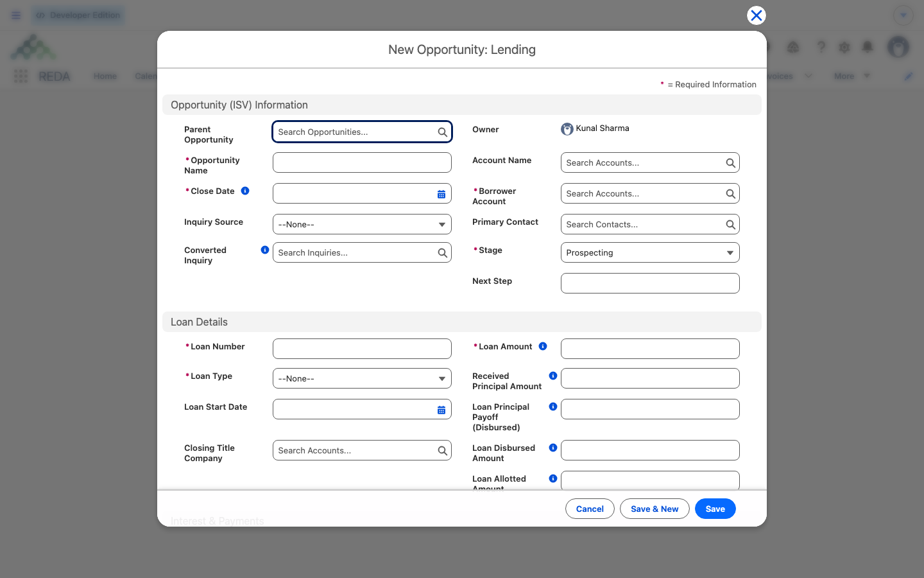The height and width of the screenshot is (578, 924).
Task: Focus the Next Step input field
Action: point(650,283)
